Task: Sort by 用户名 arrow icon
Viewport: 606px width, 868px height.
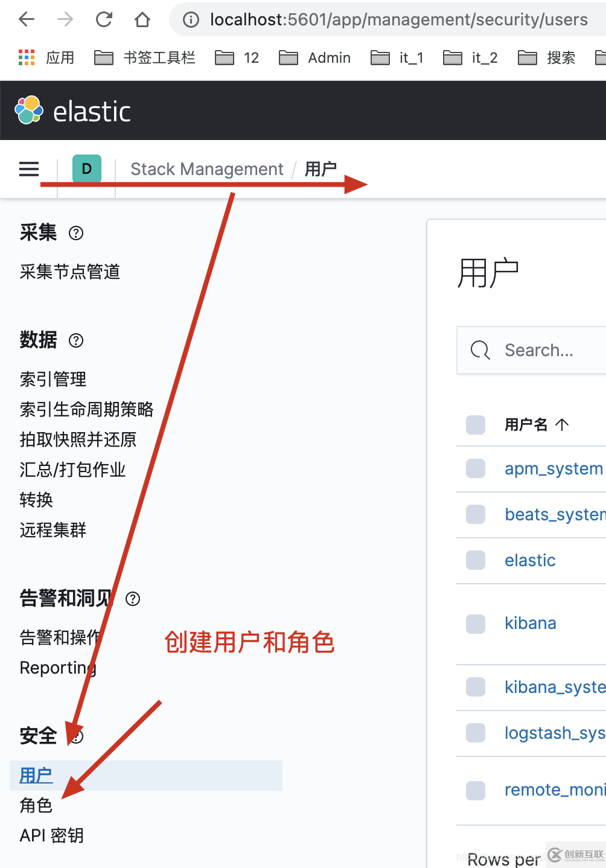Action: tap(562, 424)
